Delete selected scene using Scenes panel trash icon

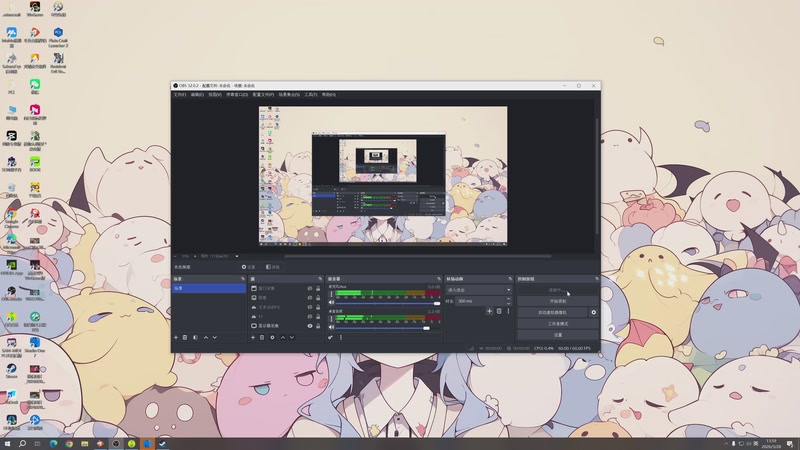click(185, 337)
